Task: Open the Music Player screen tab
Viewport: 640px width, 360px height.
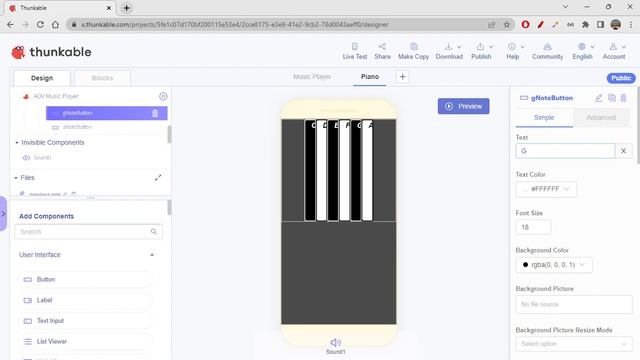Action: coord(312,77)
